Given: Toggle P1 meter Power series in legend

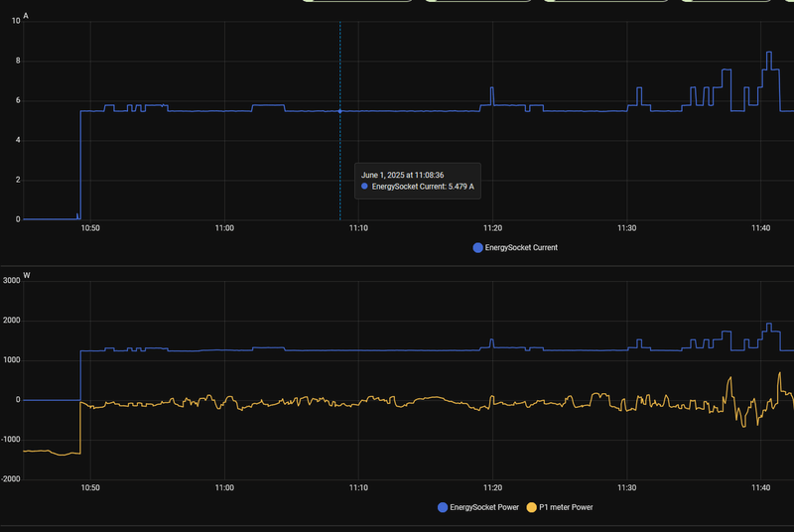Looking at the screenshot, I should (x=560, y=507).
